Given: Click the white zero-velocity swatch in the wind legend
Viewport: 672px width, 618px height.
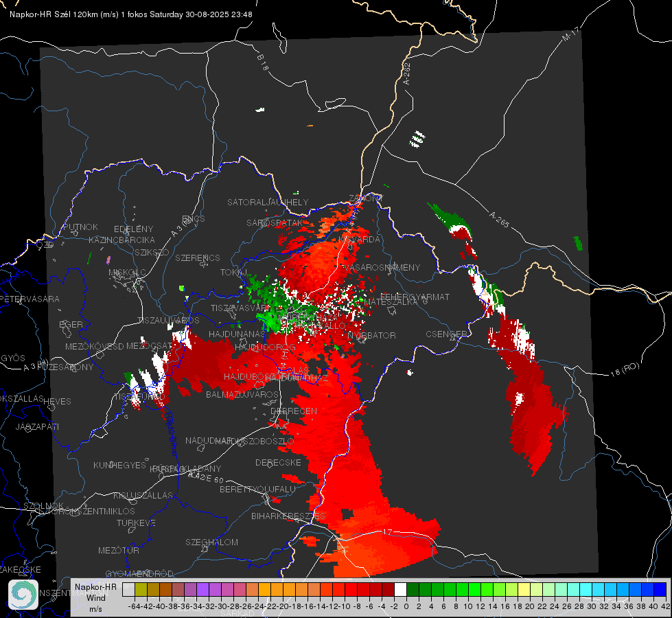Looking at the screenshot, I should [x=400, y=590].
